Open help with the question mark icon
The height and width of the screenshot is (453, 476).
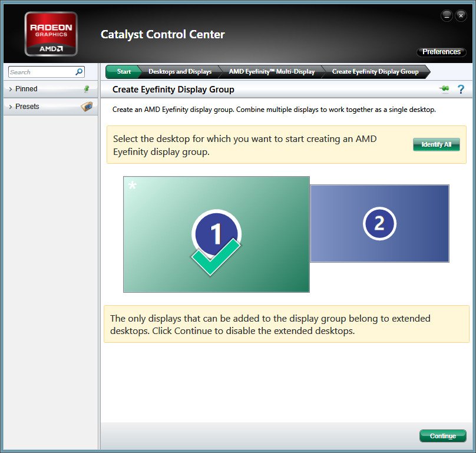click(x=461, y=89)
